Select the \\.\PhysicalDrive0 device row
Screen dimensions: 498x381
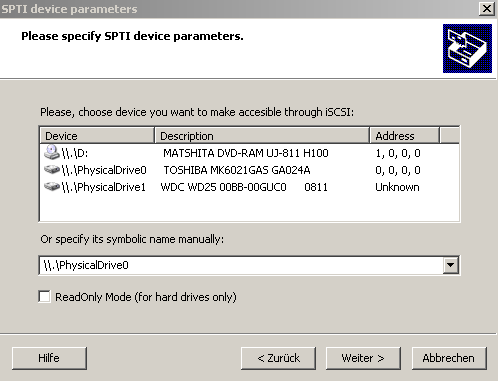(x=249, y=170)
